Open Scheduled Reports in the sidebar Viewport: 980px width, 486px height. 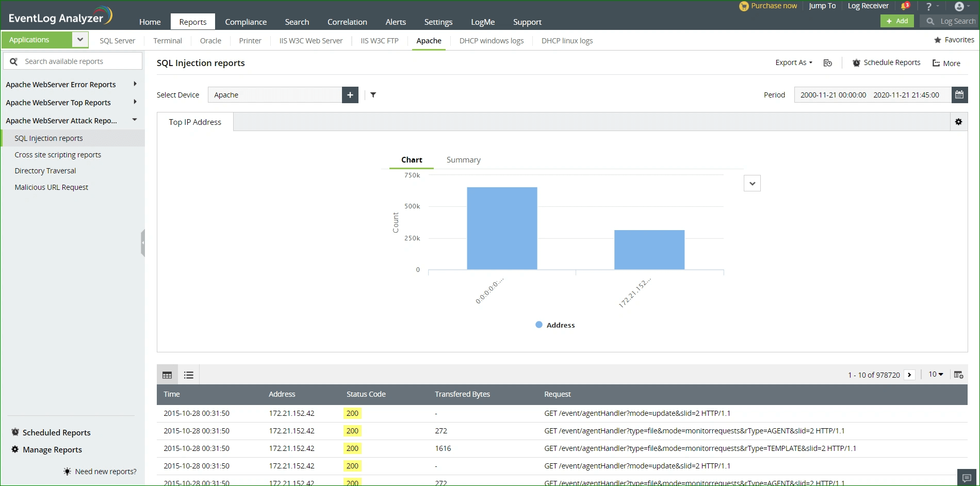51,432
